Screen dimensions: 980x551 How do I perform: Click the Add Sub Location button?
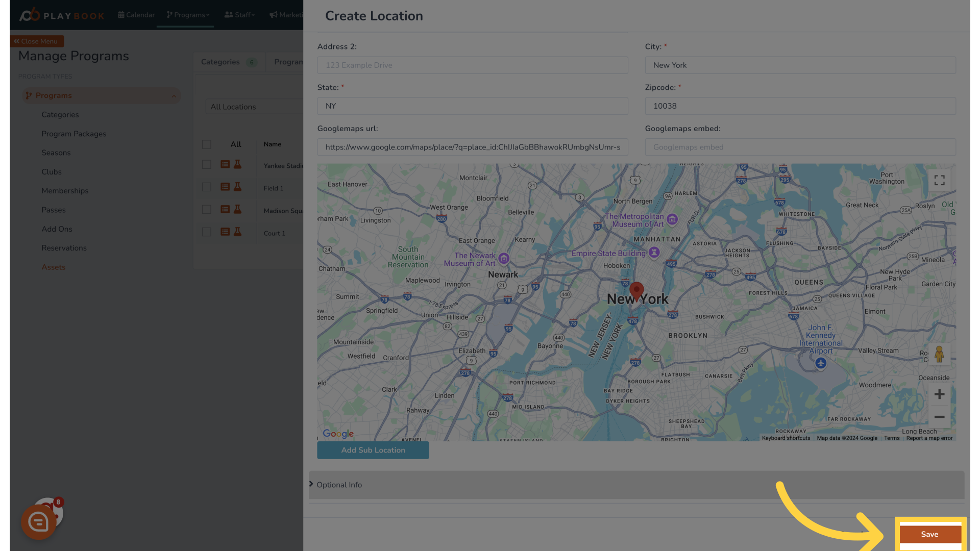coord(373,450)
